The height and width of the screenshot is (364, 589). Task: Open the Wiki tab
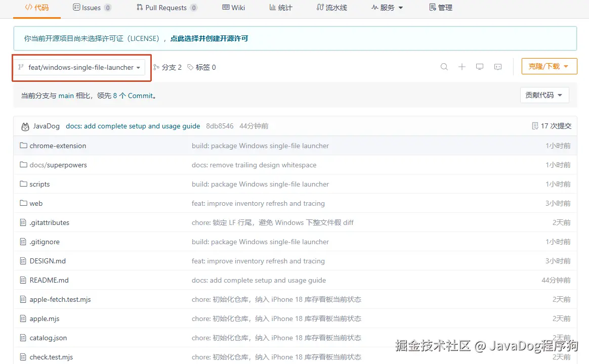234,8
